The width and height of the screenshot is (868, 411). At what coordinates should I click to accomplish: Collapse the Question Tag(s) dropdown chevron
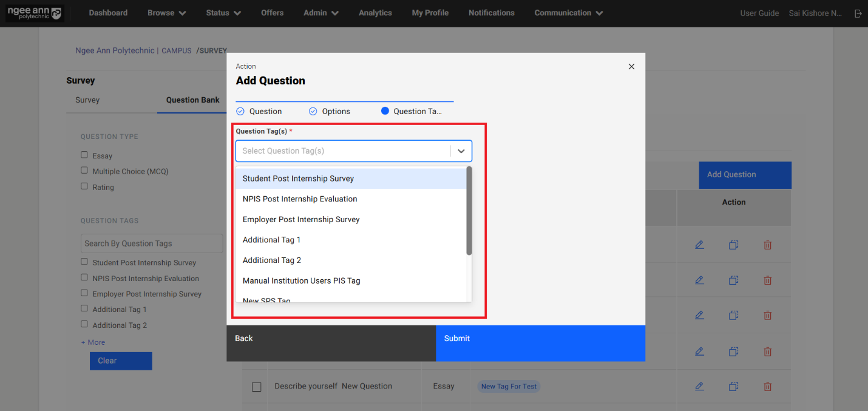click(461, 151)
